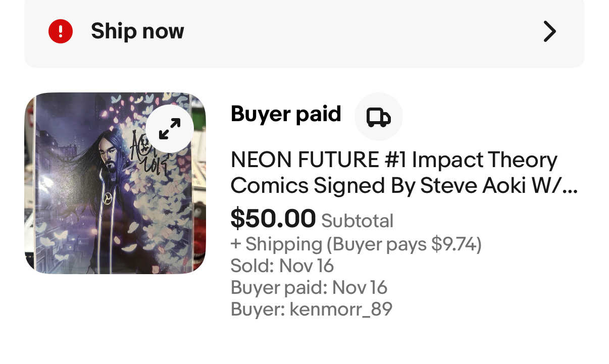Click the delivery truck shipping icon
This screenshot has width=609, height=364.
pos(378,117)
